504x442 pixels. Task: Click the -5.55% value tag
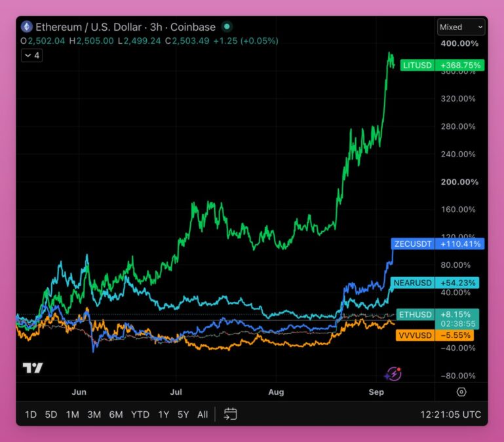tap(455, 335)
